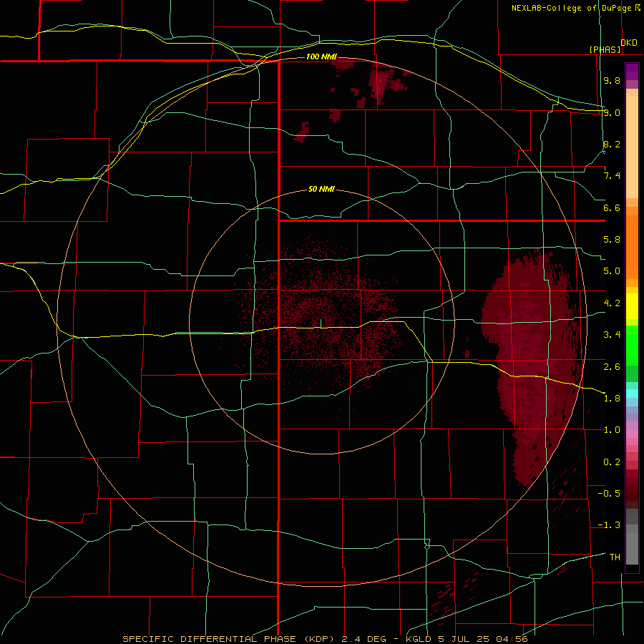
Task: Select the 7.4 scale value
Action: pos(612,176)
